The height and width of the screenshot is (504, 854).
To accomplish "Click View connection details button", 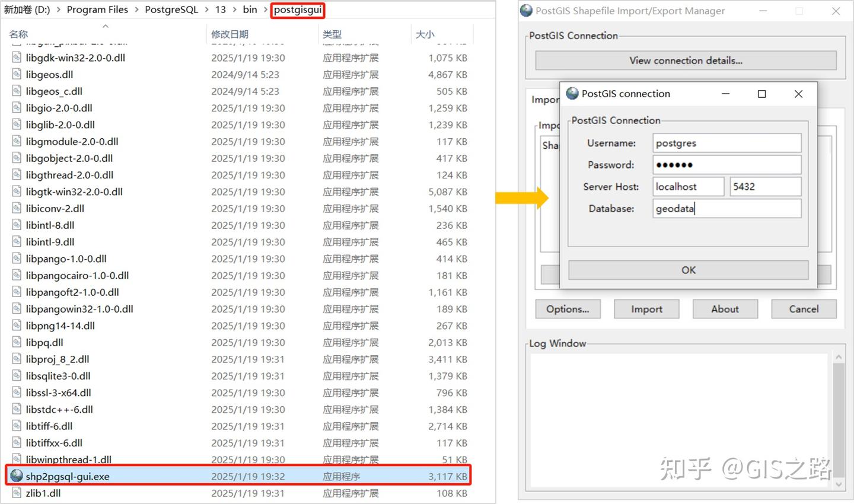I will [686, 60].
